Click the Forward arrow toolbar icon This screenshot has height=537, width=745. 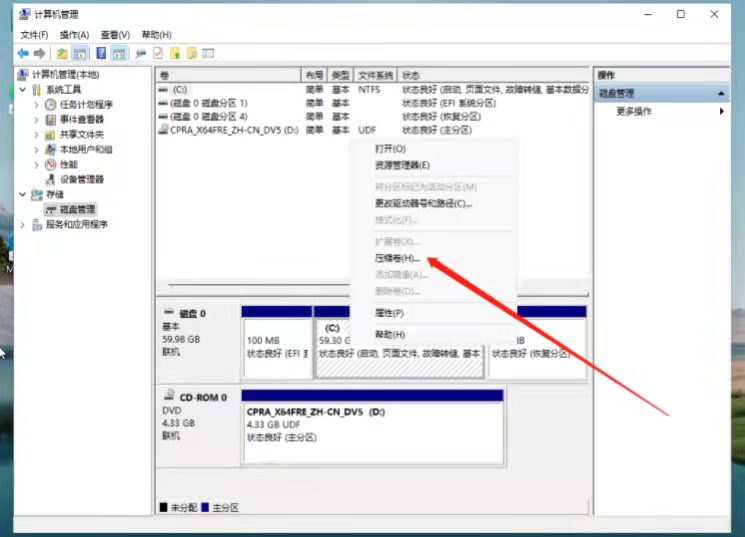(39, 53)
